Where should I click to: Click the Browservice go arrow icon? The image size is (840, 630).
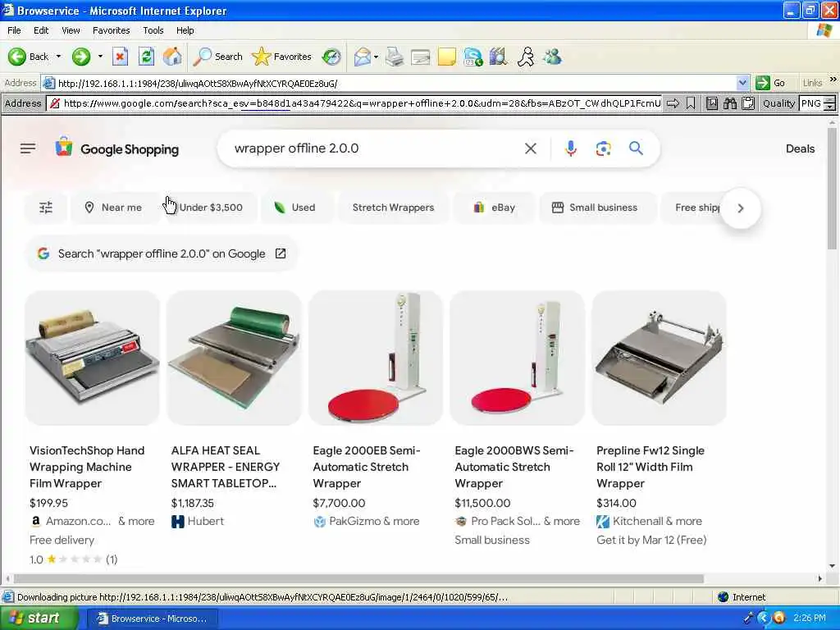coord(673,103)
